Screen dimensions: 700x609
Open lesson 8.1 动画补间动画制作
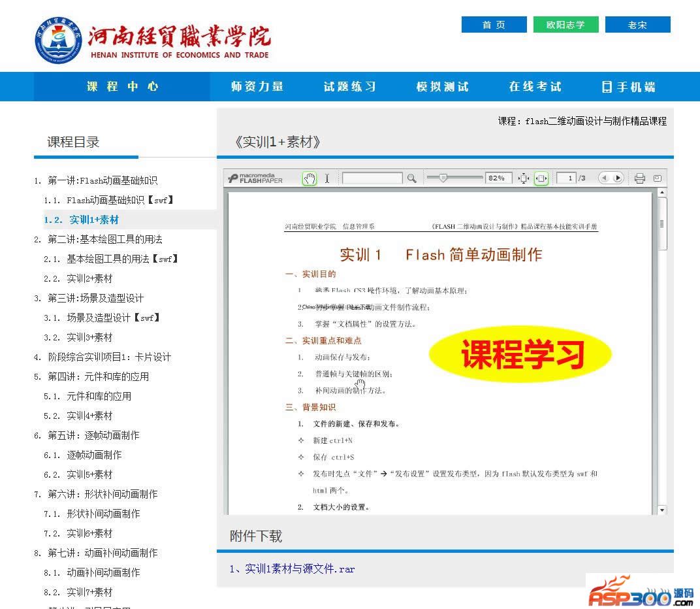coord(92,573)
